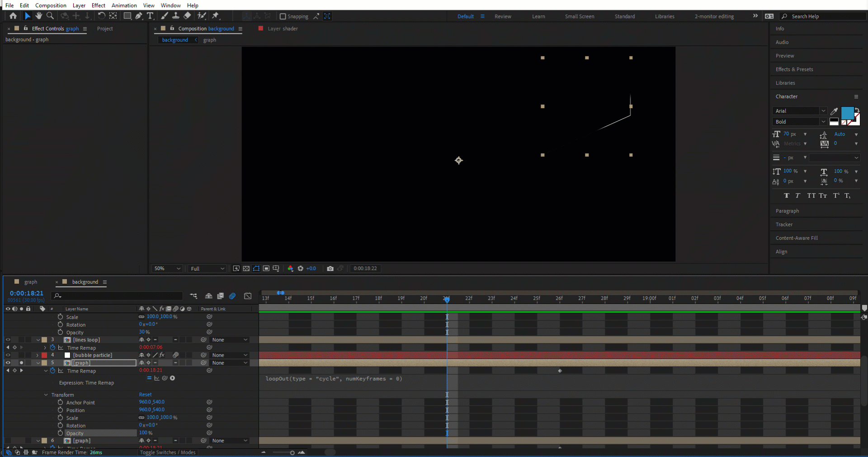Image resolution: width=868 pixels, height=457 pixels.
Task: Solo the [graph] layer
Action: click(21, 363)
